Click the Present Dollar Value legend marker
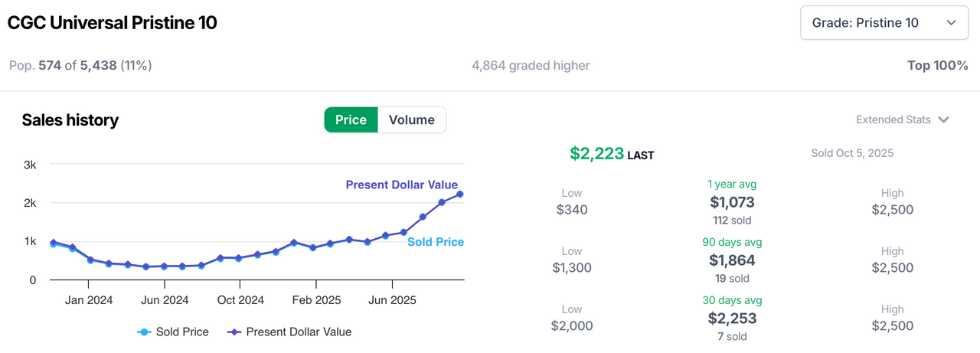The height and width of the screenshot is (353, 980). click(x=234, y=332)
